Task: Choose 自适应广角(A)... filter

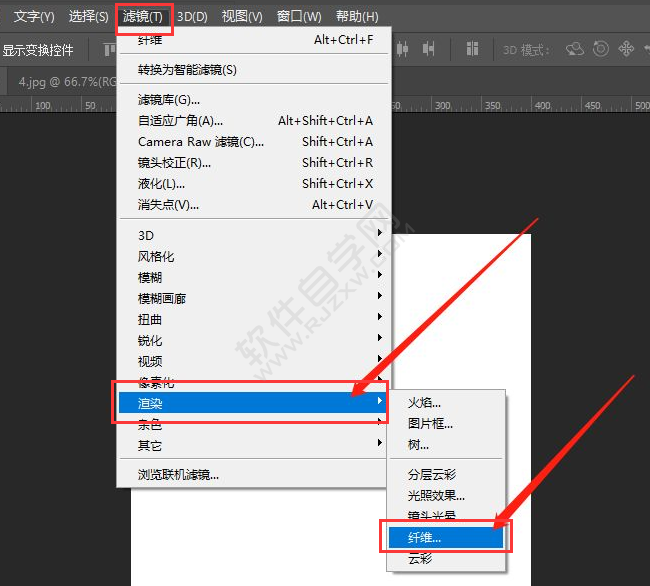Action: pyautogui.click(x=254, y=121)
